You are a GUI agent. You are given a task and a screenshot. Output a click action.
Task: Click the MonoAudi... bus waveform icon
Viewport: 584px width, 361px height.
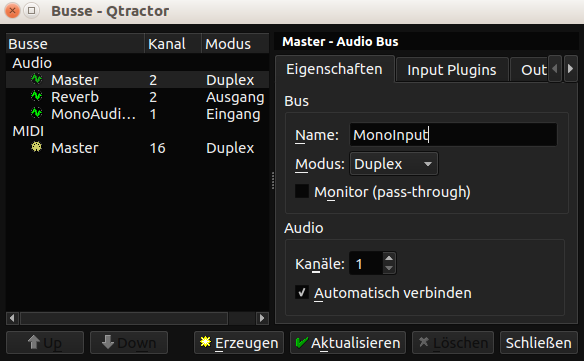tap(36, 113)
